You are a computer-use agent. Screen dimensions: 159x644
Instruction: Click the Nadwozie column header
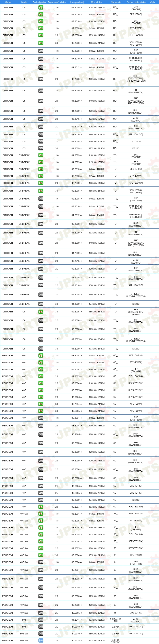tap(116, 2)
